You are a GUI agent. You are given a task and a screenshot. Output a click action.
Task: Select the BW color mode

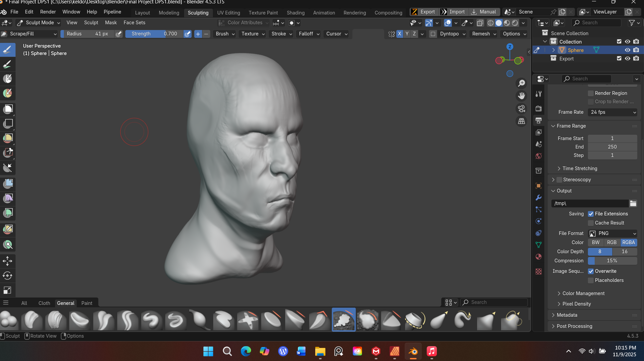(x=596, y=242)
